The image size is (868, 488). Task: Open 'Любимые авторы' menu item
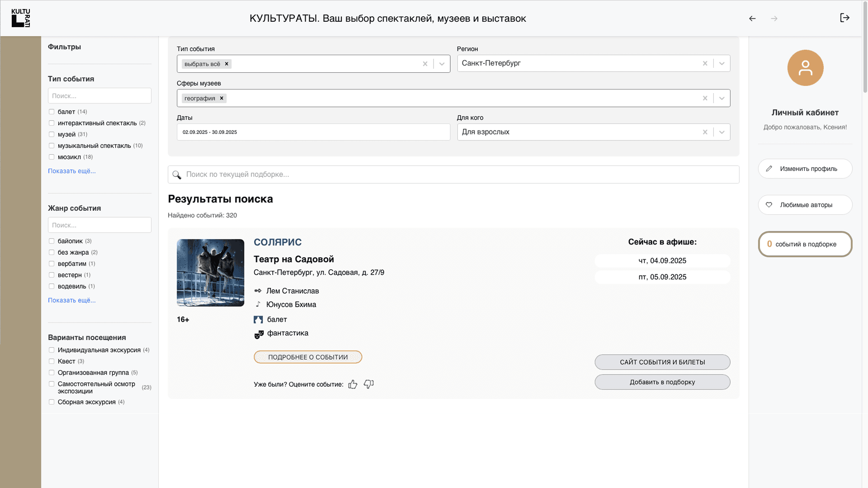[805, 205]
